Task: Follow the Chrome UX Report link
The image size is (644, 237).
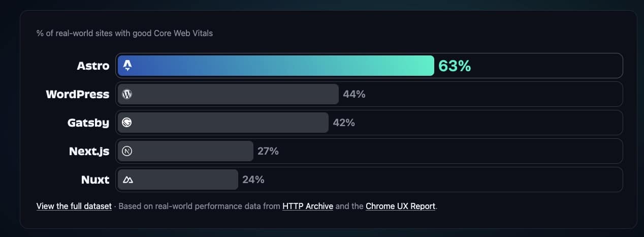Action: 400,206
